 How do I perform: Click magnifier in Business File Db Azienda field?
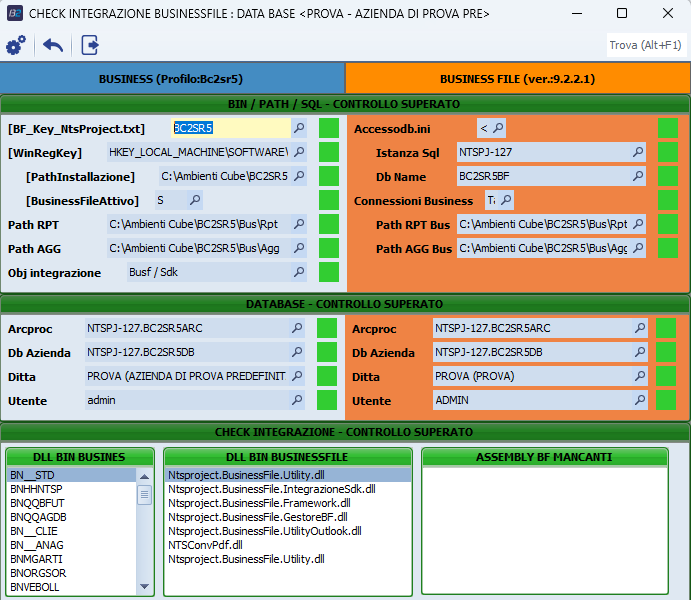tap(640, 352)
